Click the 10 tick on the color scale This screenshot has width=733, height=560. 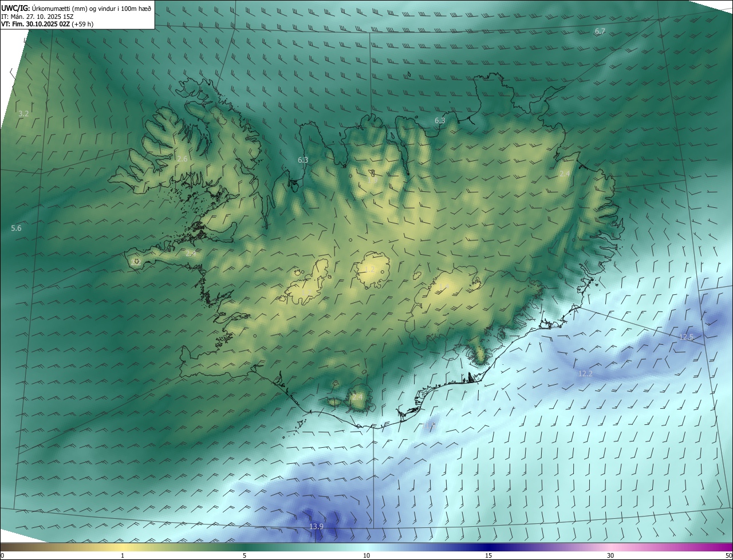(366, 555)
